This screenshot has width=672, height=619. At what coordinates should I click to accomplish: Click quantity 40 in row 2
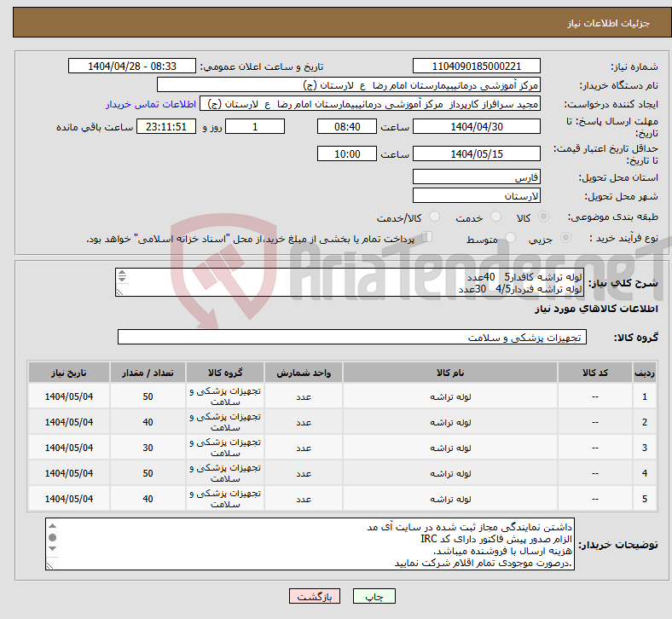point(148,422)
